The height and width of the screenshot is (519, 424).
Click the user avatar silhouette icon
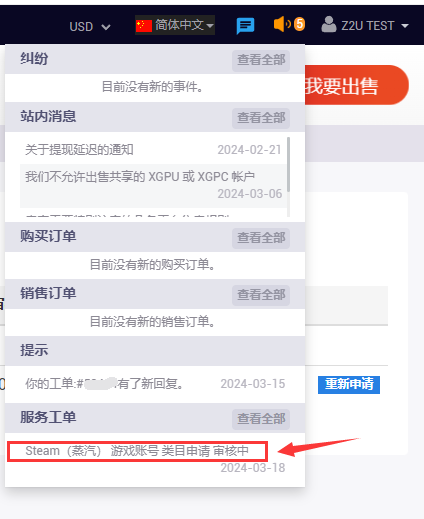(x=329, y=25)
